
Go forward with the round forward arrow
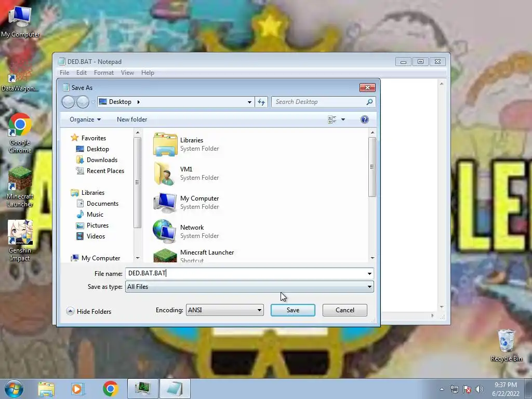click(83, 102)
